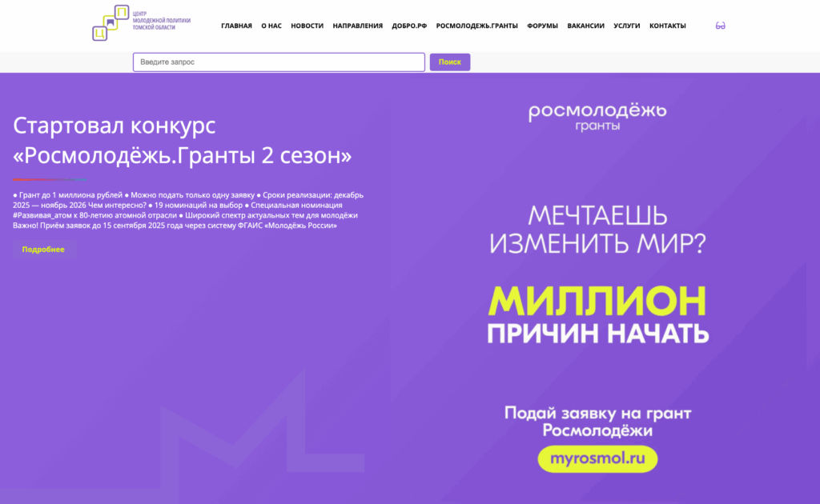Screen dimensions: 820x504
Task: Select ДОБРО.РФ in the navigation
Action: pyautogui.click(x=409, y=26)
